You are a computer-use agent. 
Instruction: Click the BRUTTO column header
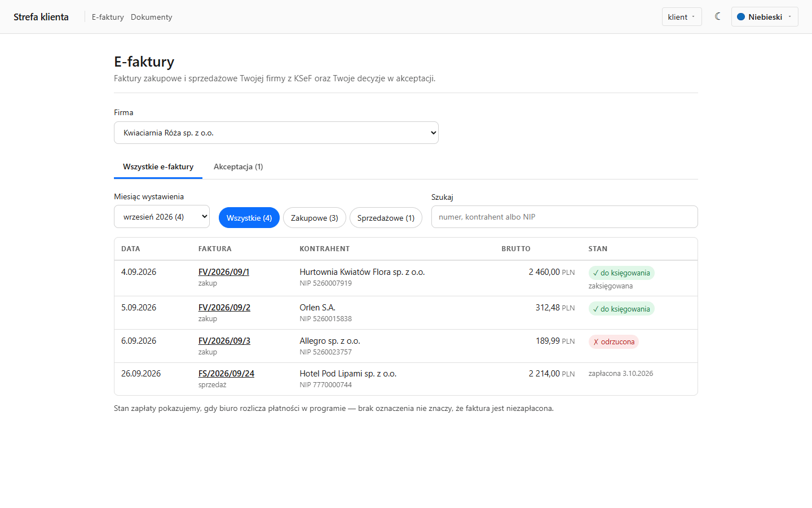click(516, 249)
